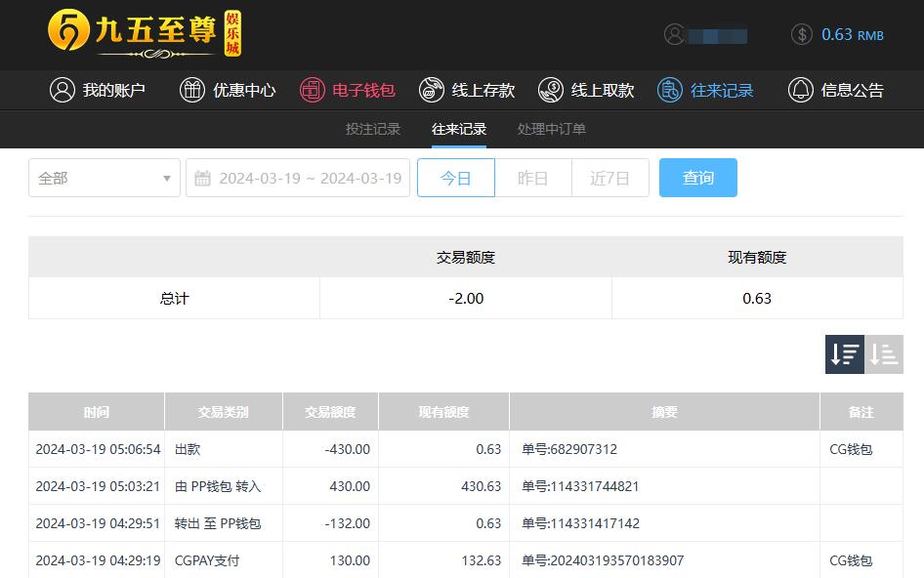Click CG钱包 remark in the CGPAY支付 row
This screenshot has width=924, height=578.
(x=851, y=560)
